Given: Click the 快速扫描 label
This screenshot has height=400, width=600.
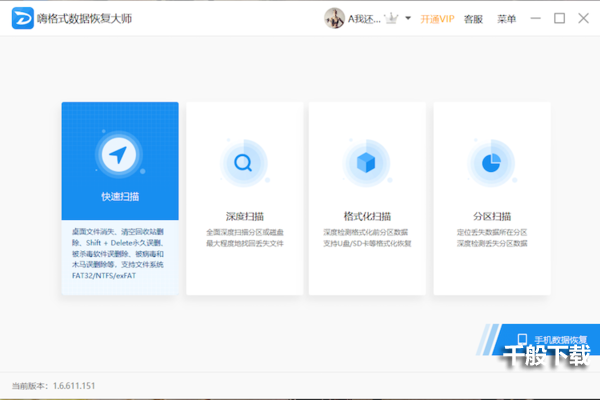Looking at the screenshot, I should click(x=120, y=197).
